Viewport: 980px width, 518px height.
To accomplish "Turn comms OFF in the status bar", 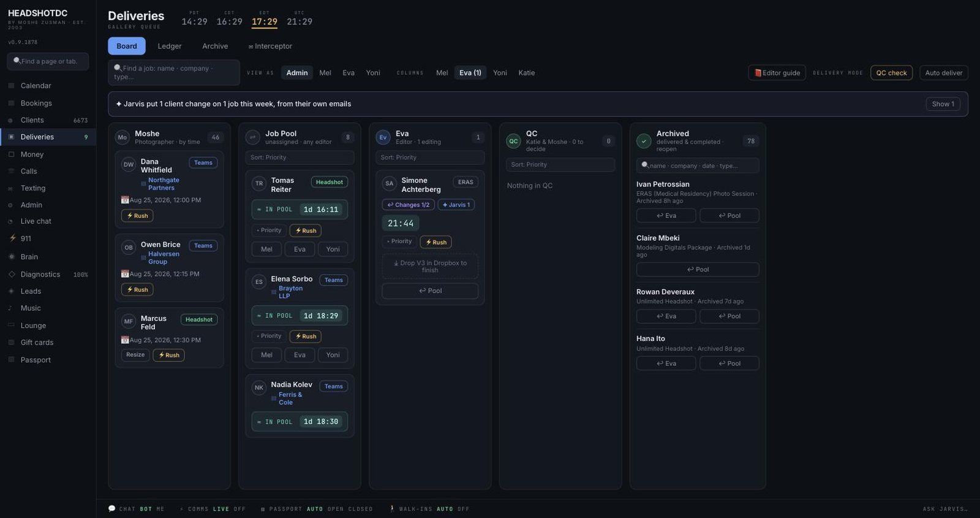I will point(239,509).
